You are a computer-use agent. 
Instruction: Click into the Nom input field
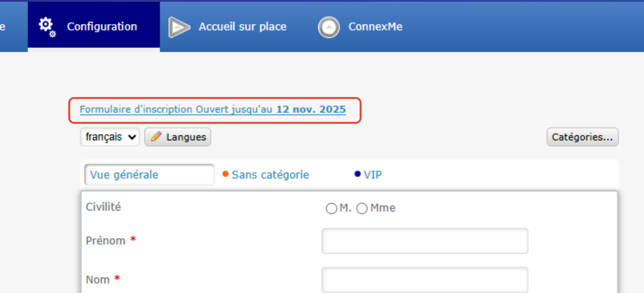[425, 280]
